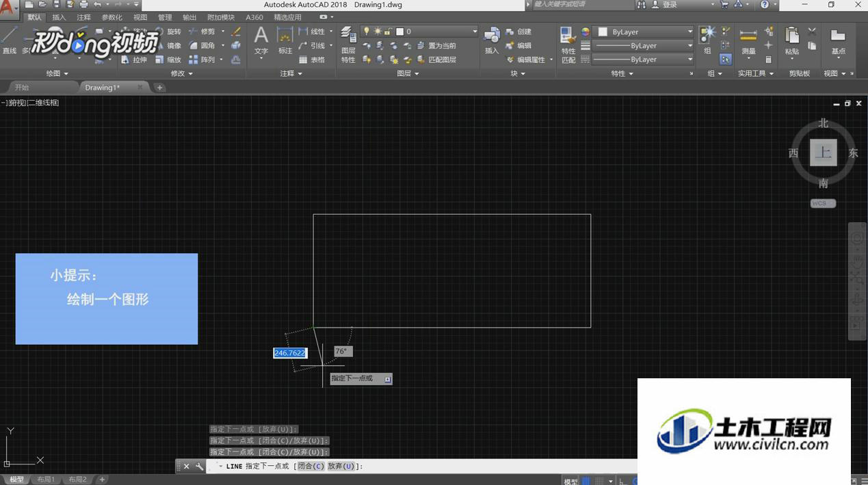Viewport: 868px width, 485px height.
Task: Expand the Annotation (注释) panel
Action: 291,73
